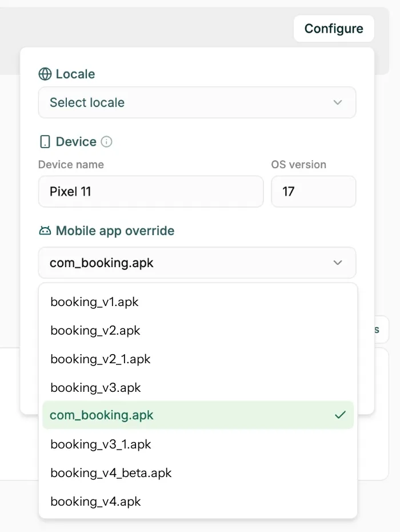Edit the Device name field Pixel 11
Viewport: 400px width, 532px height.
[x=151, y=192]
